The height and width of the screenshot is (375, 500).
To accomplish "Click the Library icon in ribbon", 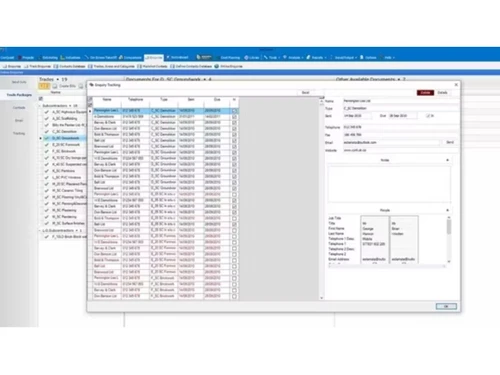I will click(x=246, y=58).
